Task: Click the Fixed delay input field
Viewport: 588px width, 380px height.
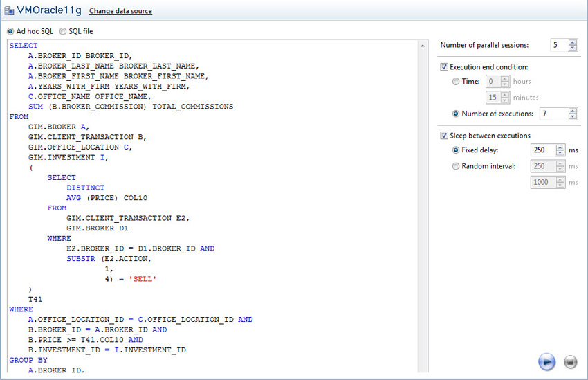Action: click(542, 150)
